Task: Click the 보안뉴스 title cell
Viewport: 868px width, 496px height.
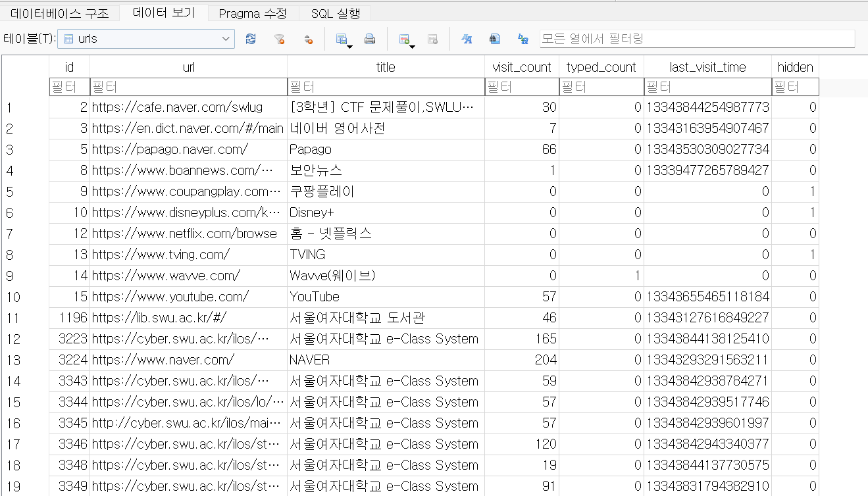Action: 386,170
